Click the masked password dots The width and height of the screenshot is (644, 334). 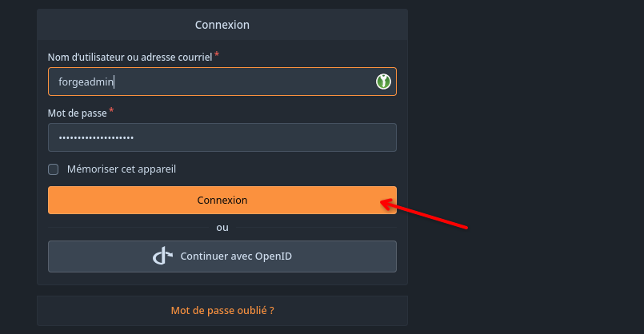pyautogui.click(x=96, y=138)
